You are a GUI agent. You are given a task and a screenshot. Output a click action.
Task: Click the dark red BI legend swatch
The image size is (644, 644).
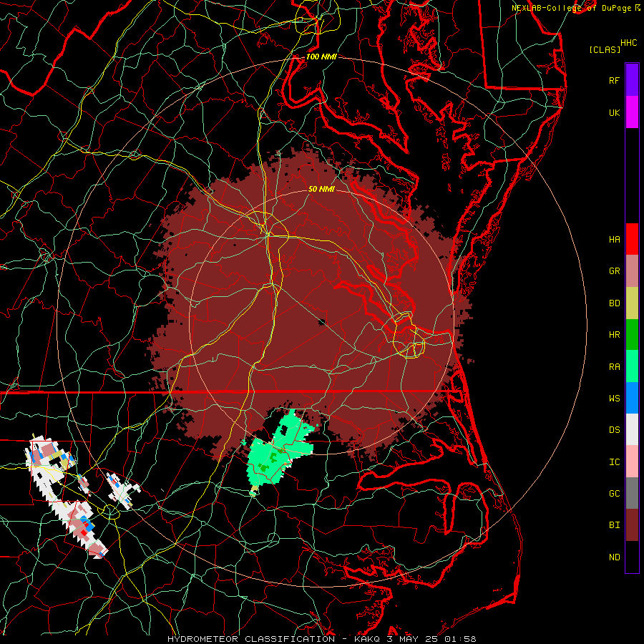(x=632, y=525)
